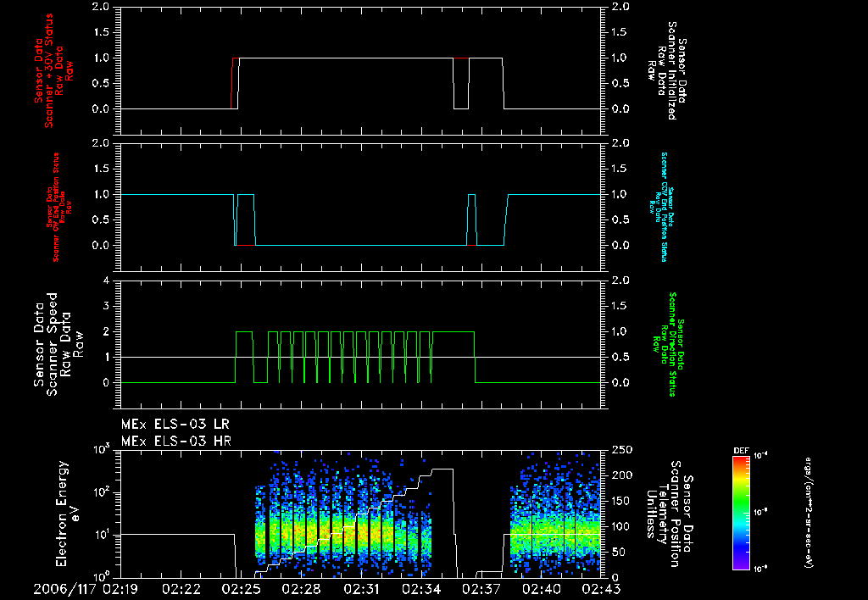
Task: Click the 10^1 tick on the Electron Energy axis
Action: pyautogui.click(x=102, y=535)
